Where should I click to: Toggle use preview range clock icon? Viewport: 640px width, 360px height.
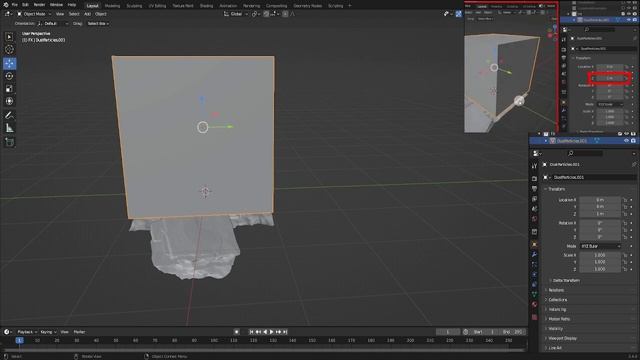click(466, 332)
